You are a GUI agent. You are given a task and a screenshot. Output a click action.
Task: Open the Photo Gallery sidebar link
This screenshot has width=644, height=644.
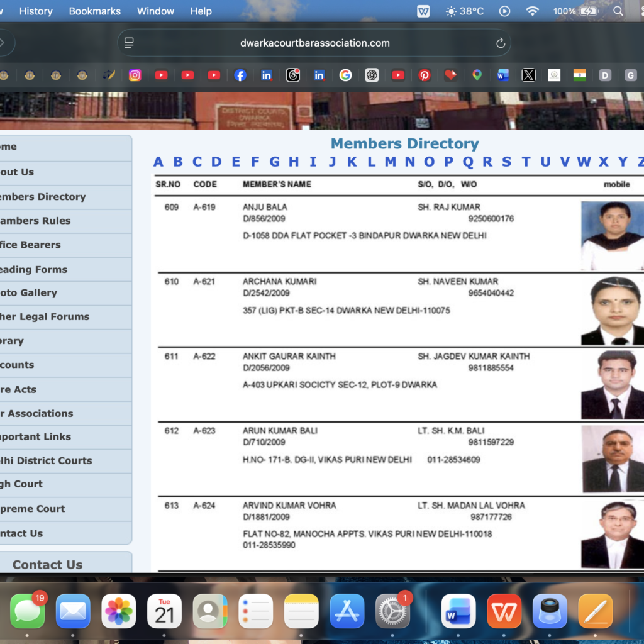[38, 293]
